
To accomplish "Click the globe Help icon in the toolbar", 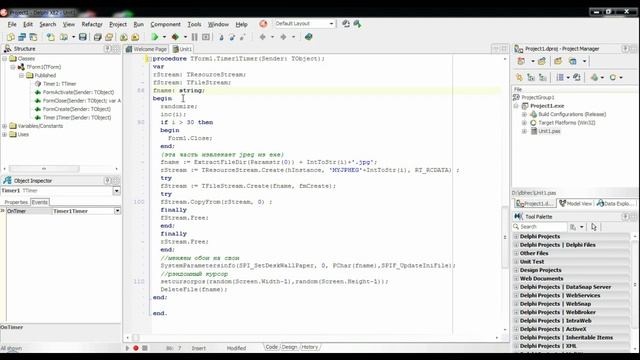I will click(x=309, y=37).
